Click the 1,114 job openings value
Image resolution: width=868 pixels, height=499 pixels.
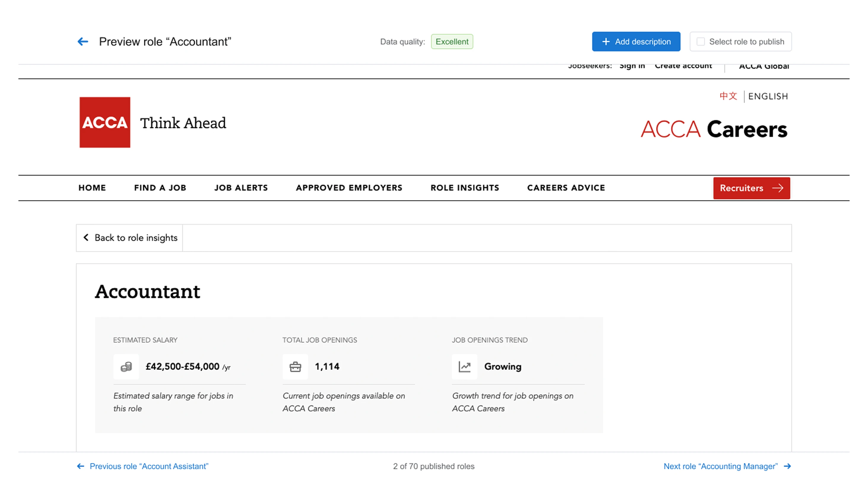point(327,366)
